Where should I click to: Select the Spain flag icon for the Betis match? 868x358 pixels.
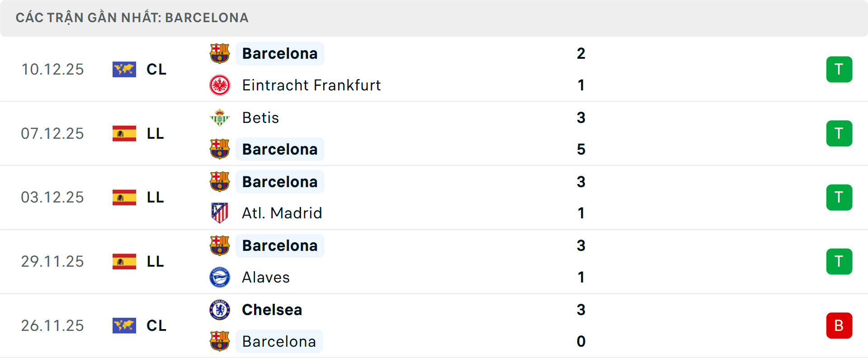[x=124, y=133]
